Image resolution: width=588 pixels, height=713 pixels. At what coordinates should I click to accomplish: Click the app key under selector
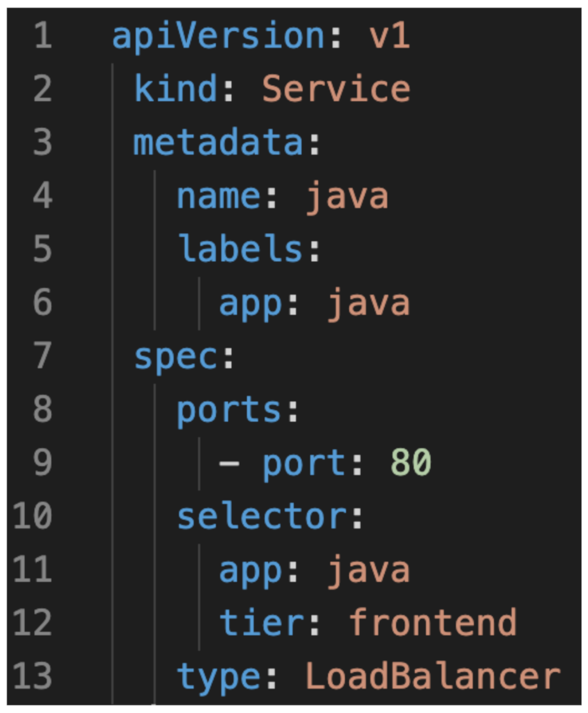pos(251,571)
